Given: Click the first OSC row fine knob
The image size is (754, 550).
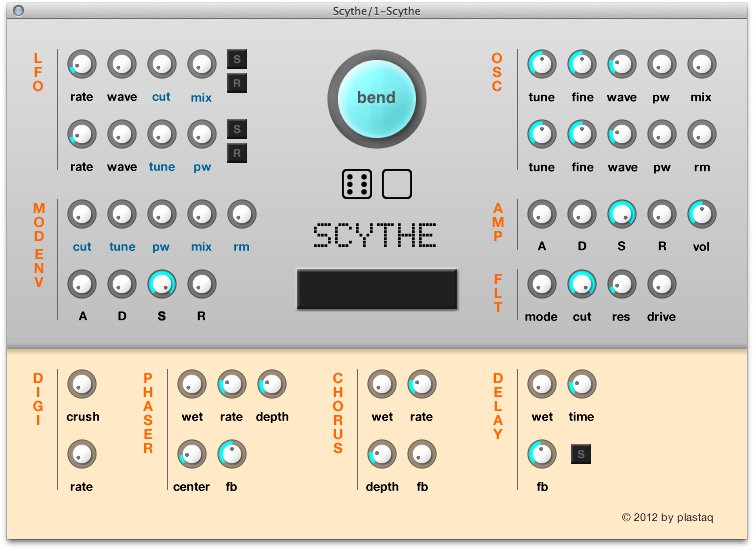Looking at the screenshot, I should (582, 64).
